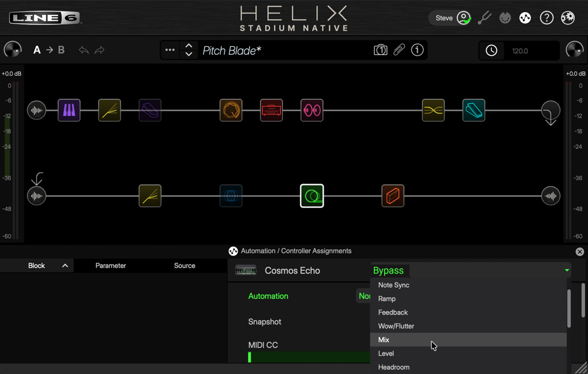Open the preset info icon

[418, 50]
